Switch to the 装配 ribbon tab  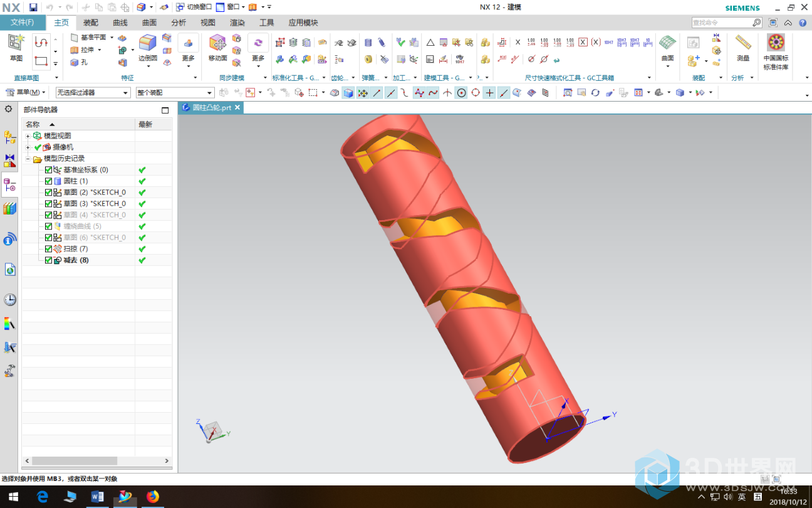91,23
